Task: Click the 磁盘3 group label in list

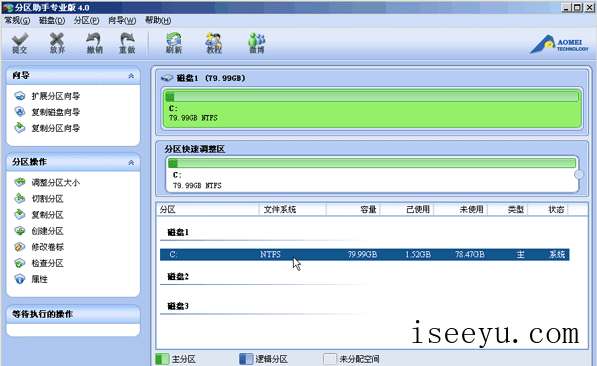Action: 178,306
